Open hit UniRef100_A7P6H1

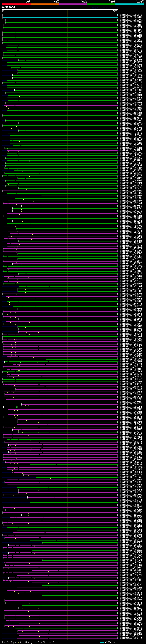pyautogui.click(x=131, y=22)
